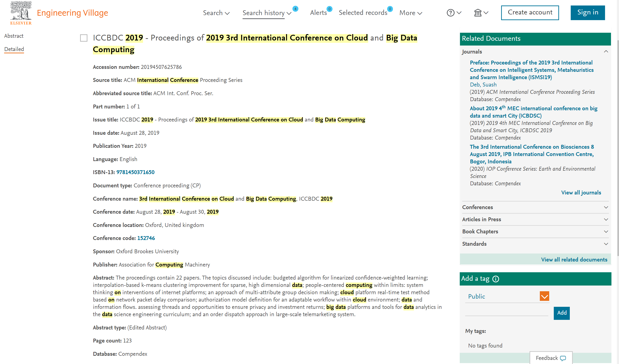Click the Selected records count badge

(x=390, y=9)
